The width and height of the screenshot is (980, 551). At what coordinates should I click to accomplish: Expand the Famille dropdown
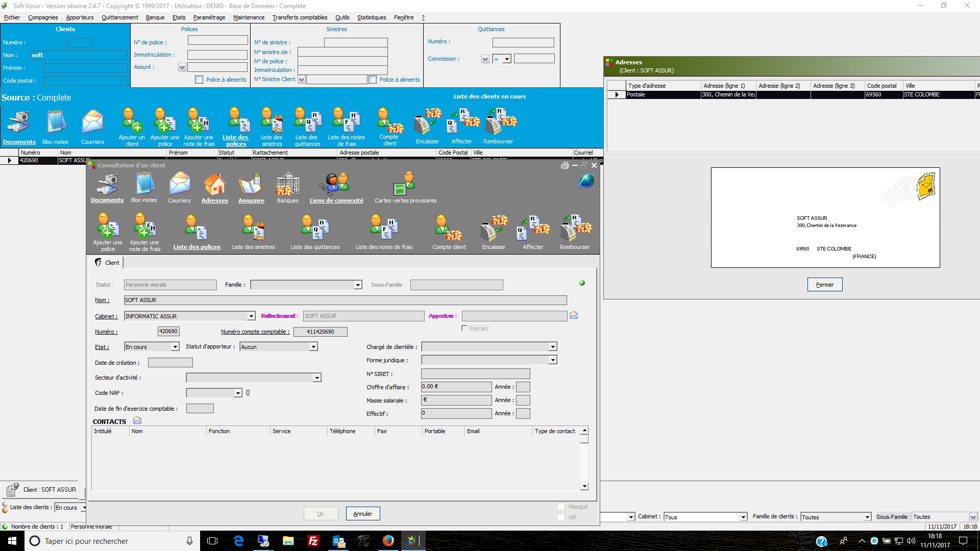coord(358,285)
